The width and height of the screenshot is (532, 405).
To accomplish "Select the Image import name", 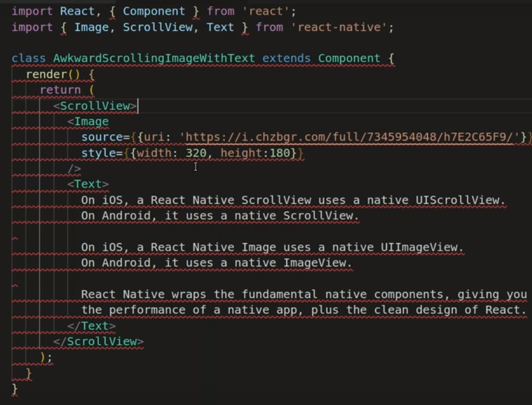I will pyautogui.click(x=91, y=26).
